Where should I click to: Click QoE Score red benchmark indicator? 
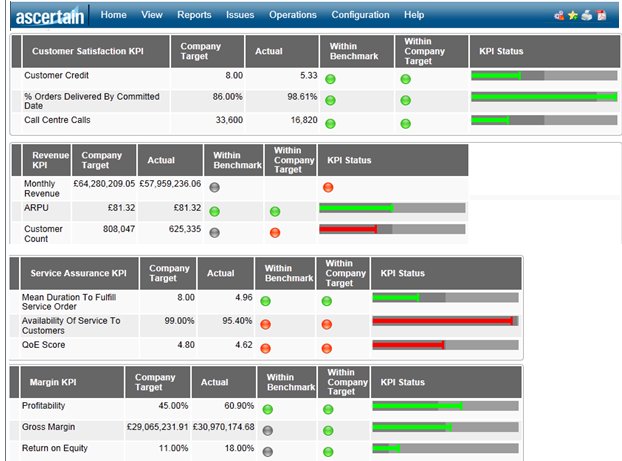(x=265, y=348)
